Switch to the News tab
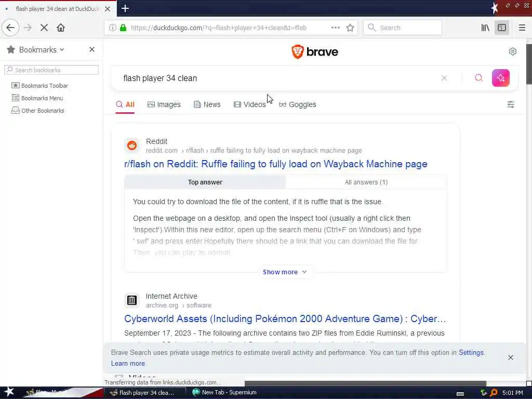Viewport: 532px width, 399px height. coord(207,104)
